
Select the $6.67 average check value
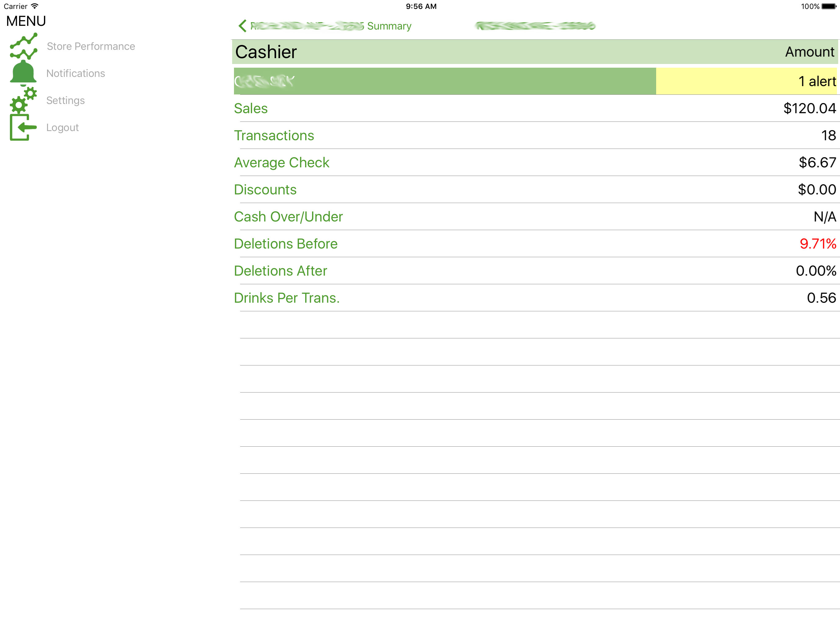[817, 163]
